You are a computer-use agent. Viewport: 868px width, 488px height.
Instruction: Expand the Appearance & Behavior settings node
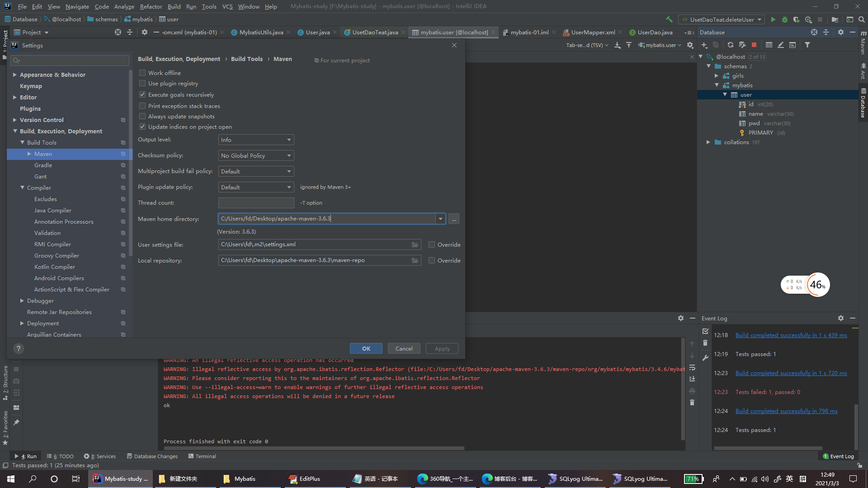point(15,75)
